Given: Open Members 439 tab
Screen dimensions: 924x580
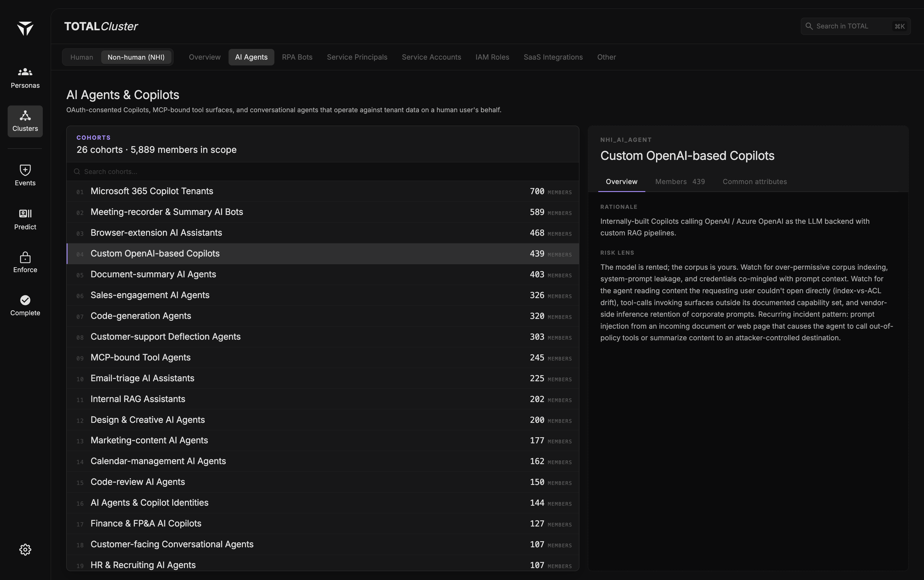Looking at the screenshot, I should [x=680, y=182].
